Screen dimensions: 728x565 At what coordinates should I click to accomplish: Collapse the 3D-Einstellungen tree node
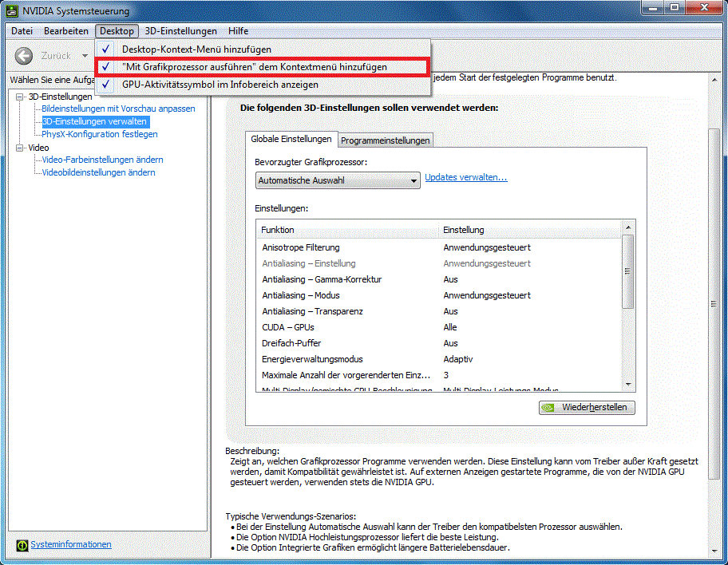click(x=19, y=97)
